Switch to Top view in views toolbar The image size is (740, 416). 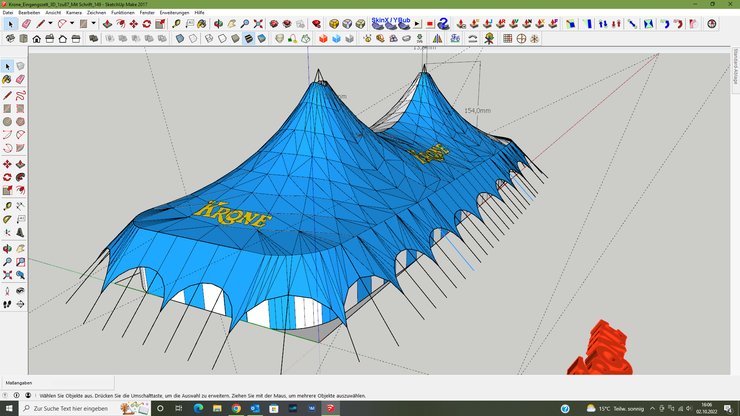23,39
